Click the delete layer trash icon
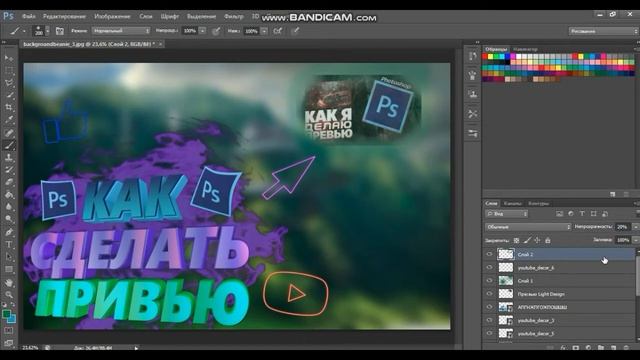This screenshot has height=360, width=640. tap(626, 348)
